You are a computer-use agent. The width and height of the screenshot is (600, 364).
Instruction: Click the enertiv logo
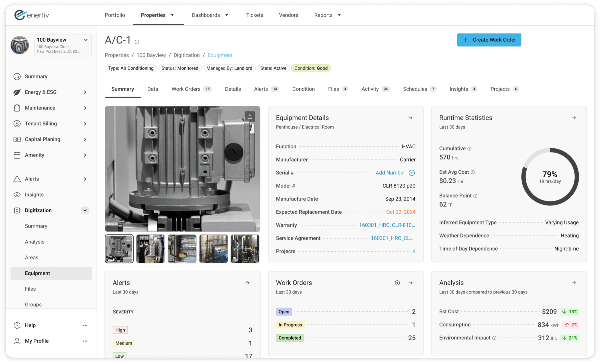32,15
